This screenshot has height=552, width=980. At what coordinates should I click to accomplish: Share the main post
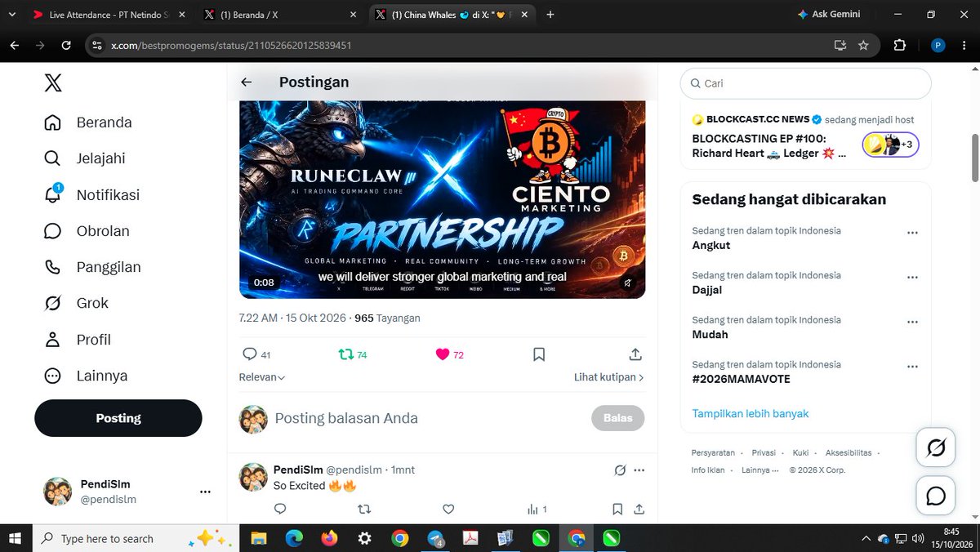[635, 354]
